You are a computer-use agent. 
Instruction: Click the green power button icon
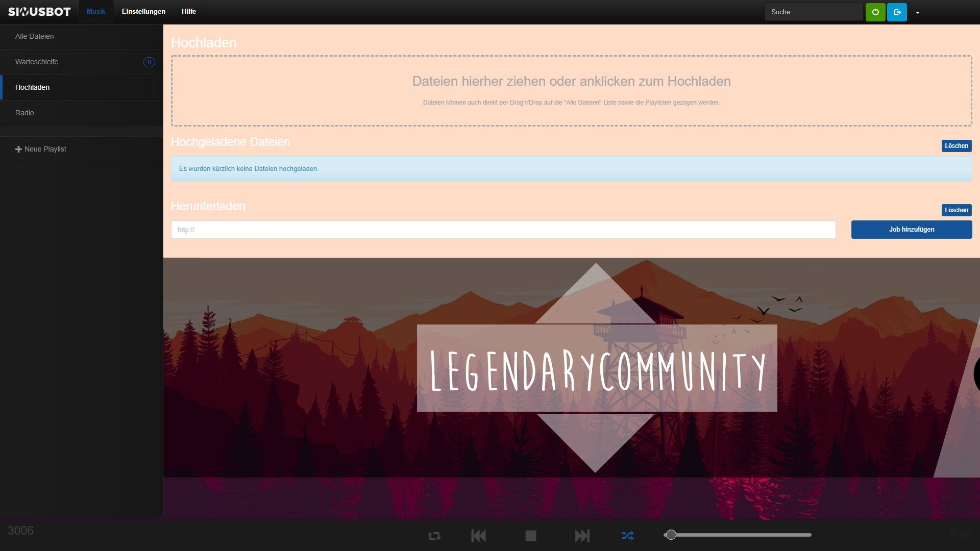coord(875,12)
